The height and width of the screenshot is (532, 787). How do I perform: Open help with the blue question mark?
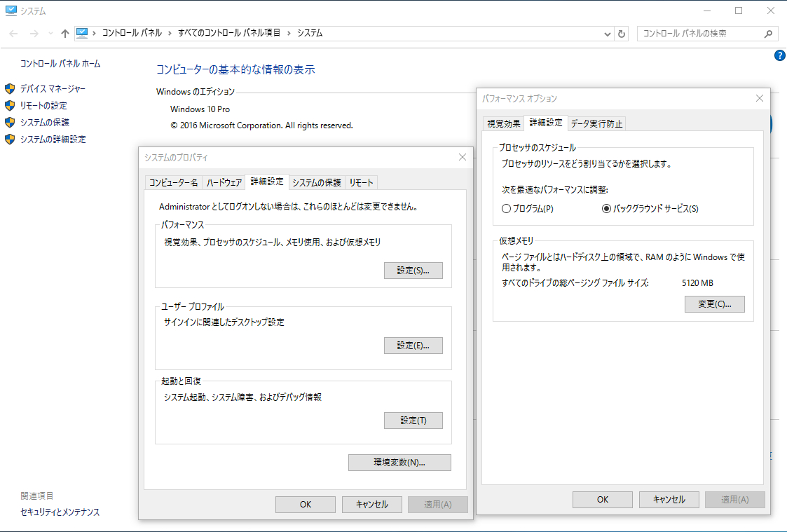coord(779,55)
